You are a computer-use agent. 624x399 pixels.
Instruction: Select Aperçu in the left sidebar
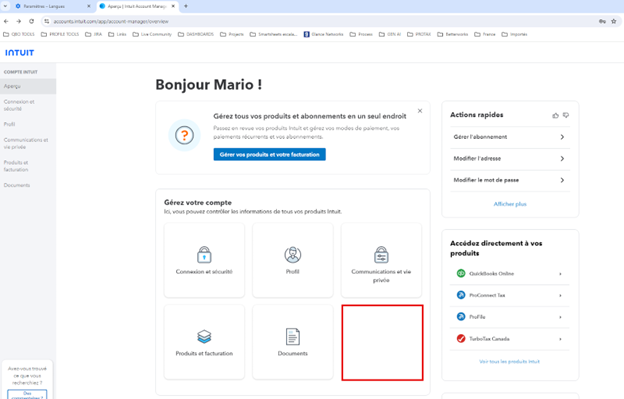coord(28,86)
